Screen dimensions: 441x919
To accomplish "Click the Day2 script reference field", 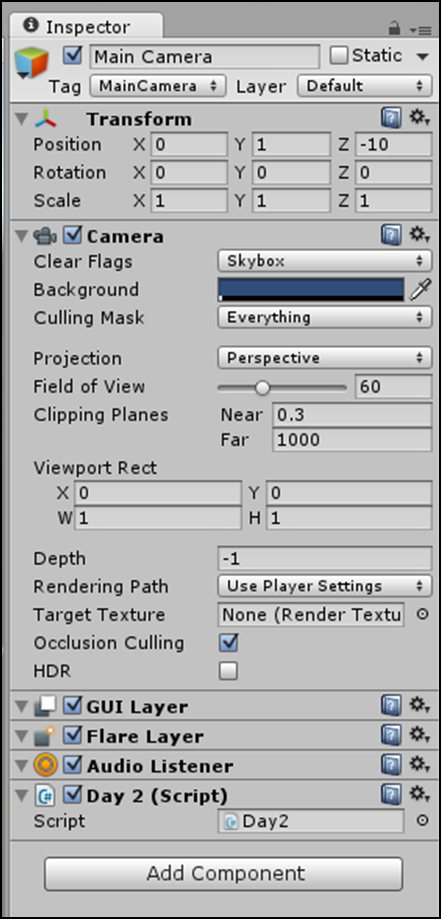I will coord(311,821).
